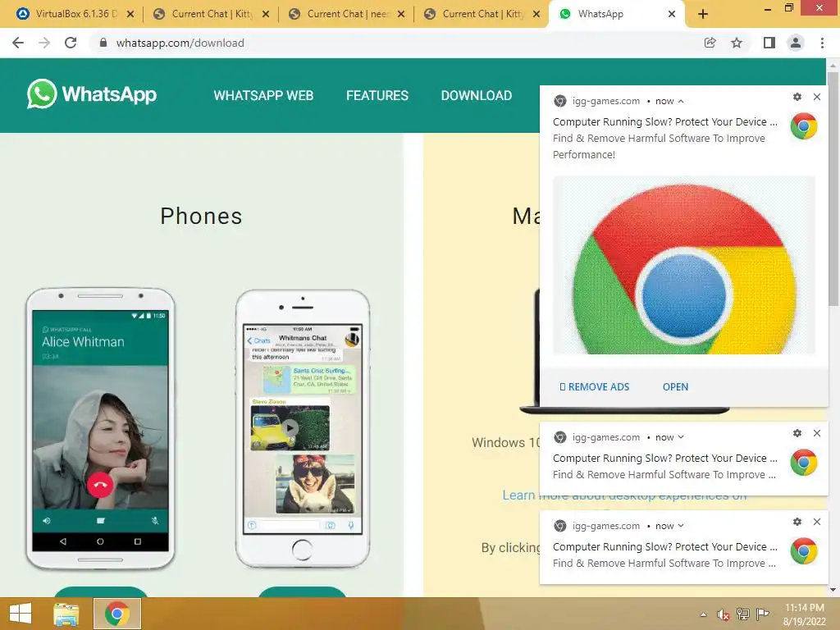The height and width of the screenshot is (630, 840).
Task: Expand the bottom notification chevron
Action: point(681,526)
